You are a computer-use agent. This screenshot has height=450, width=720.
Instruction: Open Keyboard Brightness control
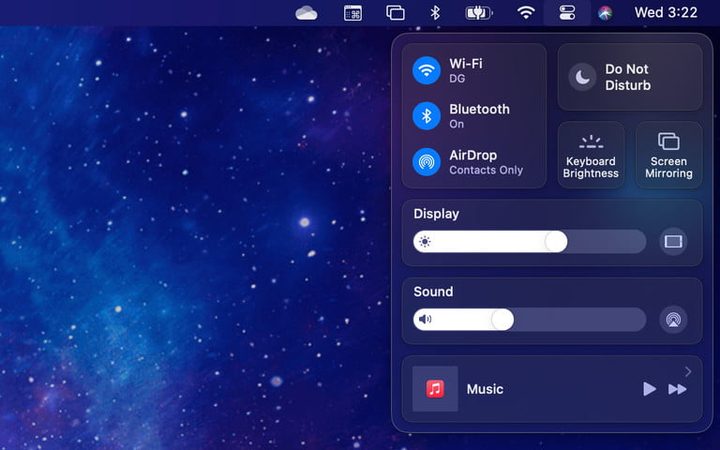591,156
